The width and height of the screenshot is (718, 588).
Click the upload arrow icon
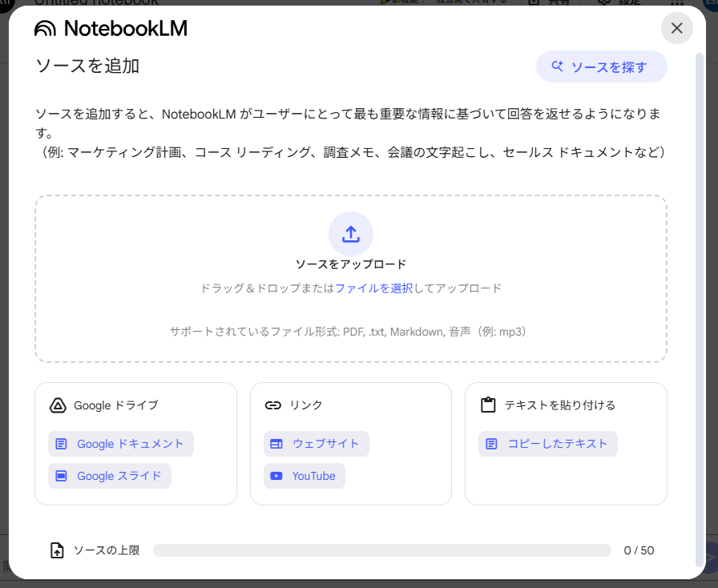[351, 234]
